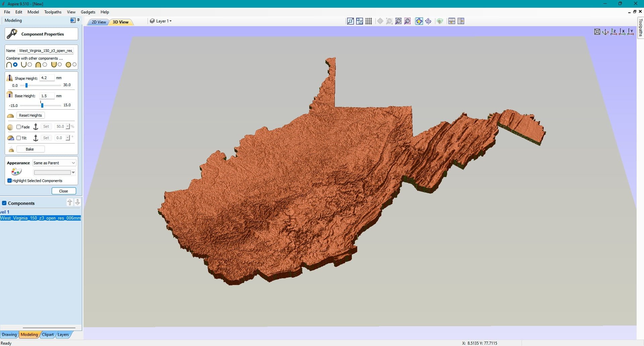Switch to the Layers tab
Image resolution: width=644 pixels, height=346 pixels.
pyautogui.click(x=63, y=335)
